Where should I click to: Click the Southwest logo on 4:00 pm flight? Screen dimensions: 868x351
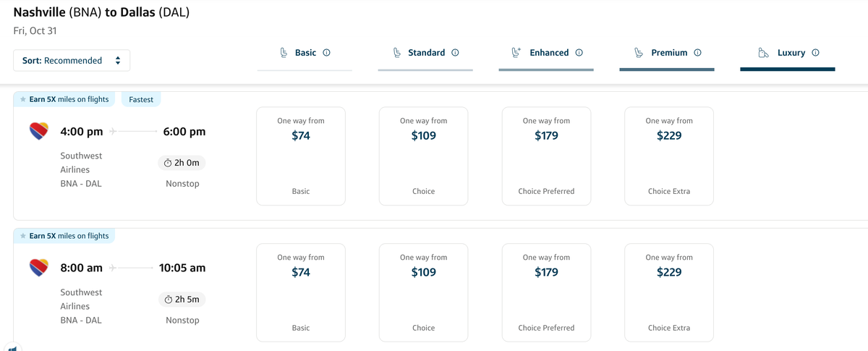coord(38,131)
